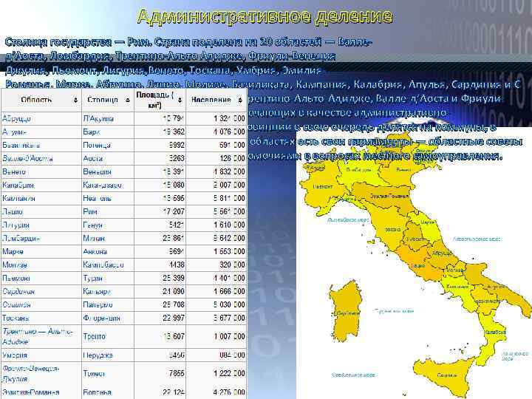This screenshot has height=399, width=532.
Task: Click the Болонья capital link
Action: tap(97, 392)
